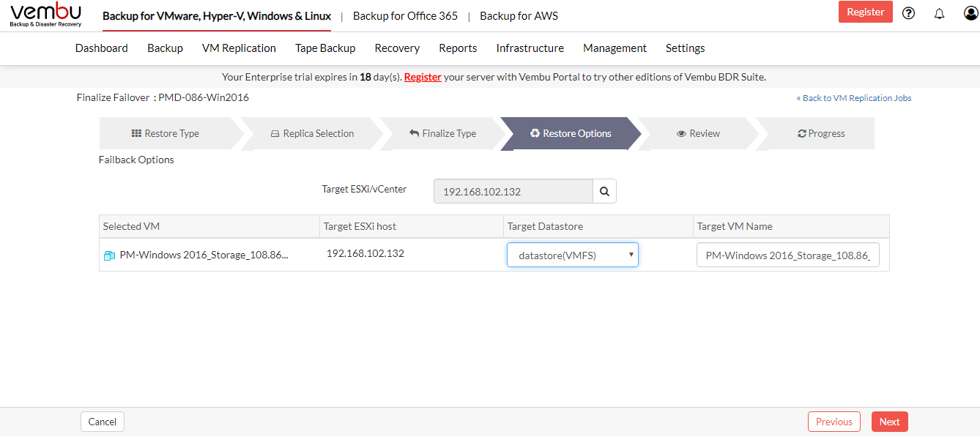Click the search icon beside Target ESXi/vCenter
The image size is (980, 437).
pyautogui.click(x=604, y=192)
